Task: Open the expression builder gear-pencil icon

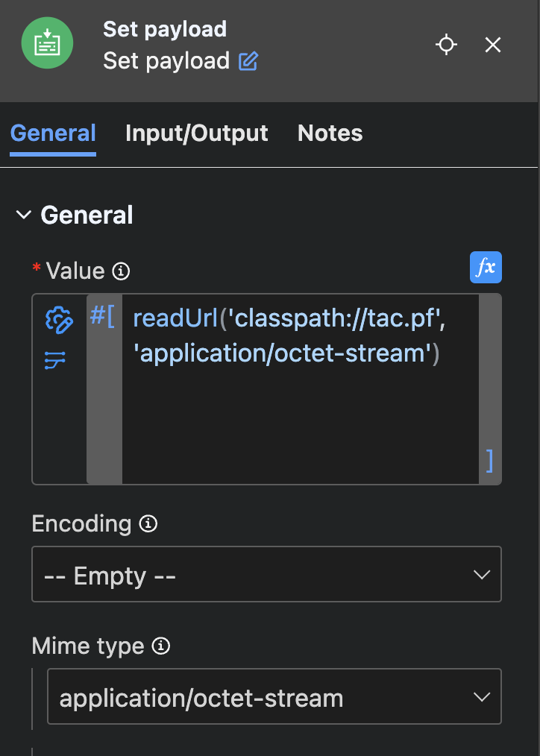Action: 59,319
